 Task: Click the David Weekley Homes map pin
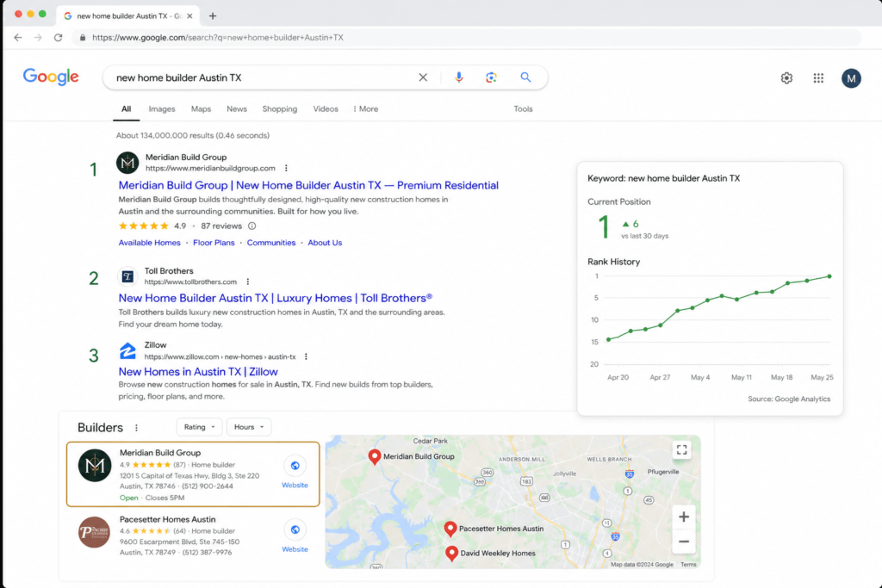[x=451, y=554]
